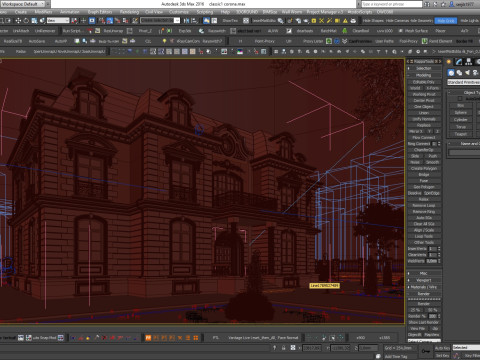Open the Graph Editors menu
Viewport: 480px width, 360px height.
click(x=100, y=12)
